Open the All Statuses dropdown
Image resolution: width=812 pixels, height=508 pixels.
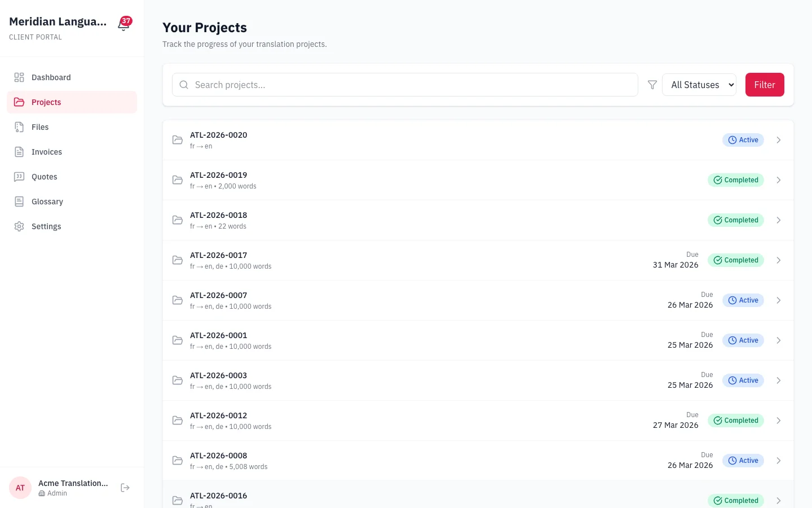coord(699,85)
